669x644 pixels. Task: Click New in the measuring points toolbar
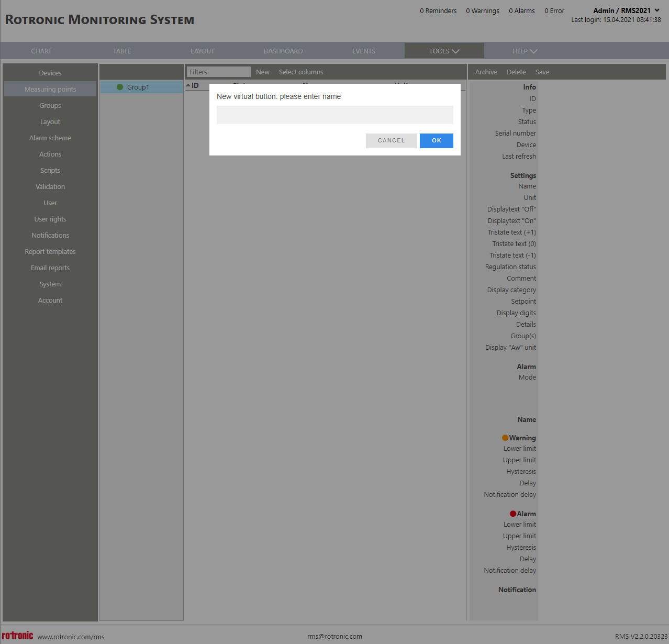point(263,72)
